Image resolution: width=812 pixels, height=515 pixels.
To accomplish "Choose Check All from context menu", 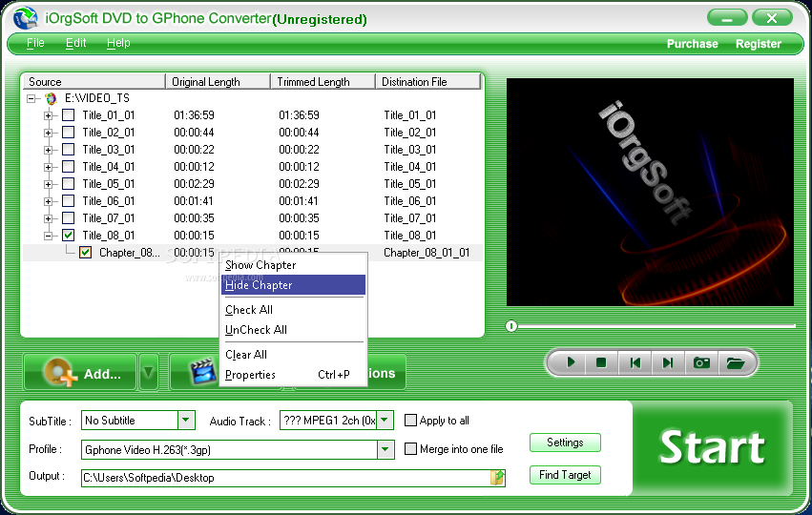I will pos(293,310).
